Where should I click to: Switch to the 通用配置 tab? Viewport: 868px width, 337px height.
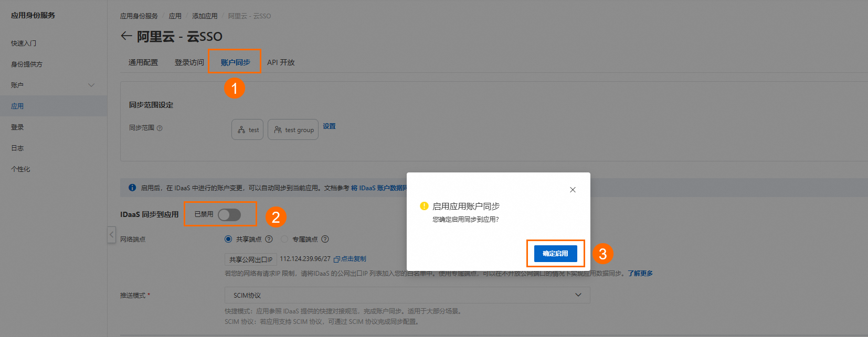point(143,62)
